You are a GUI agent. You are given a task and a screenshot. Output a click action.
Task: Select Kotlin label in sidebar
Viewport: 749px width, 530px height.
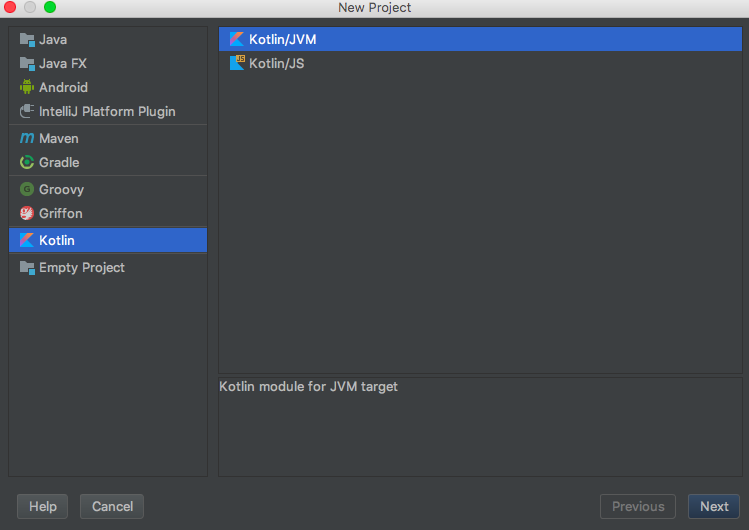click(x=57, y=240)
